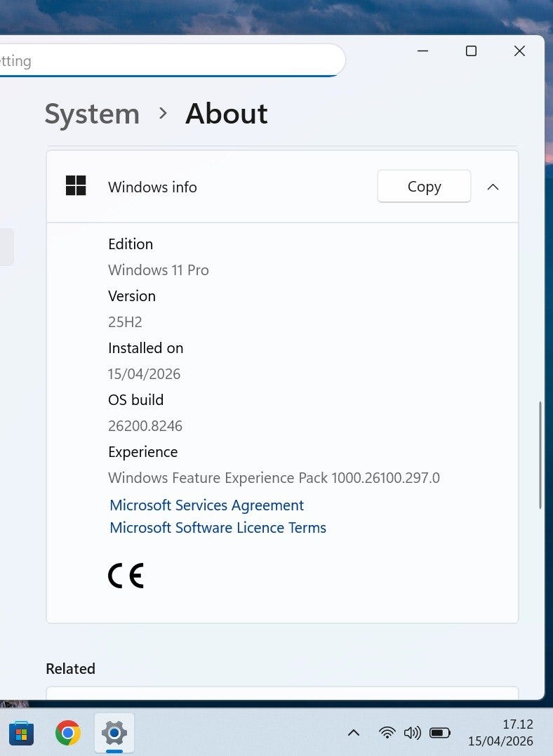
Task: Open the Wi-Fi network status icon
Action: [387, 733]
